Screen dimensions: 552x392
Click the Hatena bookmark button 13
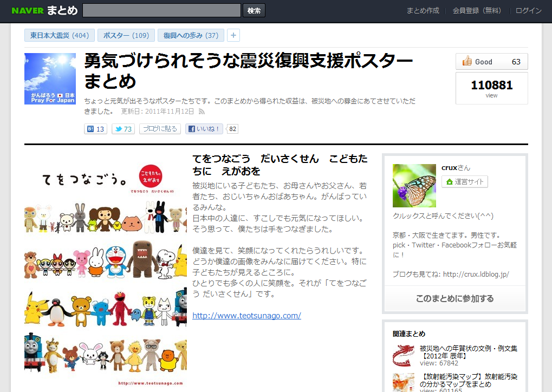[95, 129]
